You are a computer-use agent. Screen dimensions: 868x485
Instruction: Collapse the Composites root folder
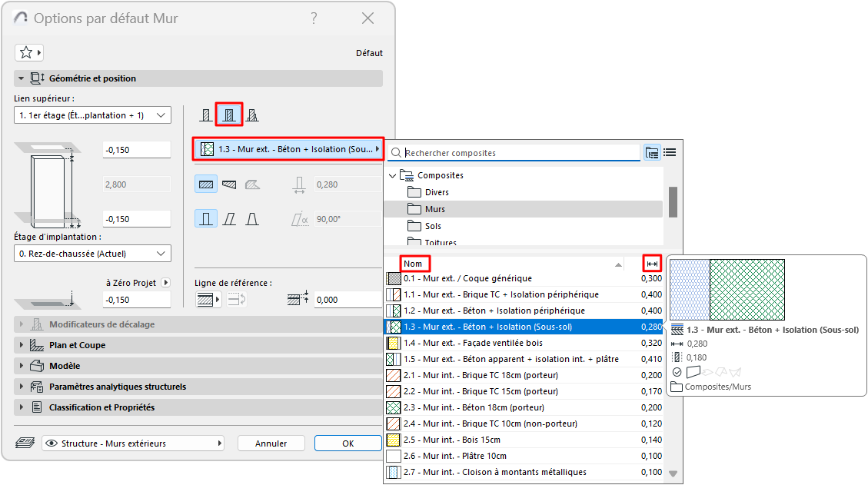(x=392, y=175)
